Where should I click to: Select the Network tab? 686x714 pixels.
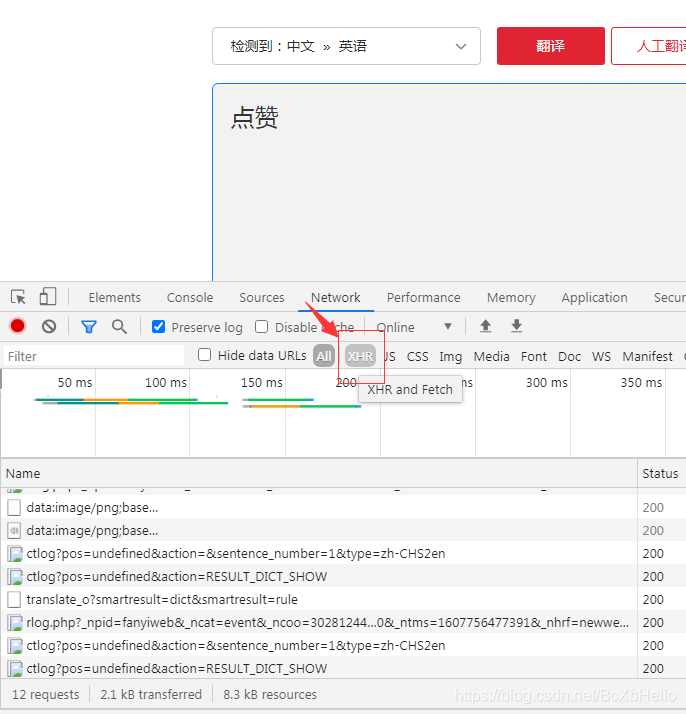pyautogui.click(x=336, y=297)
